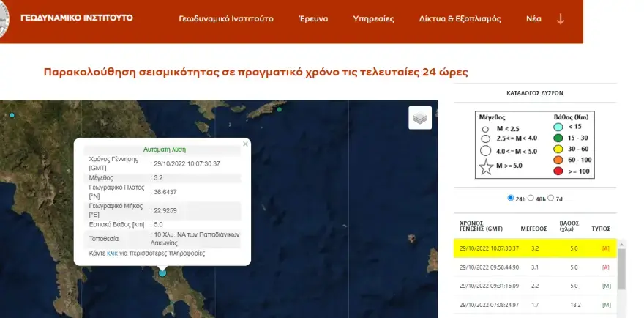Click the depth 18.2 cell in catalog
This screenshot has height=318, width=644.
click(x=574, y=305)
